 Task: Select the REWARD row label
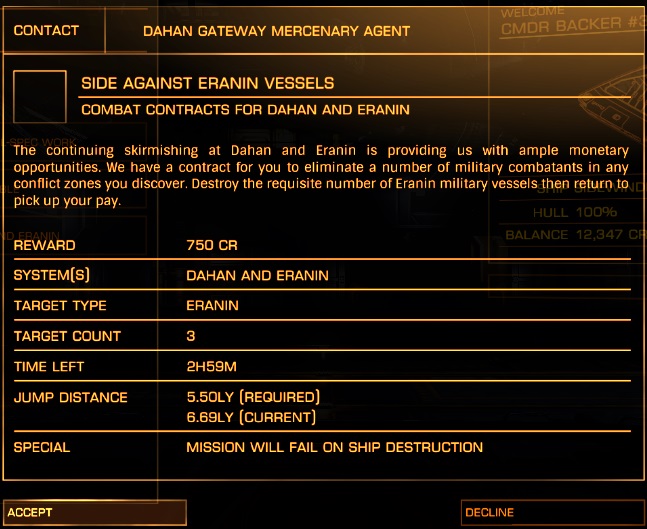[45, 245]
